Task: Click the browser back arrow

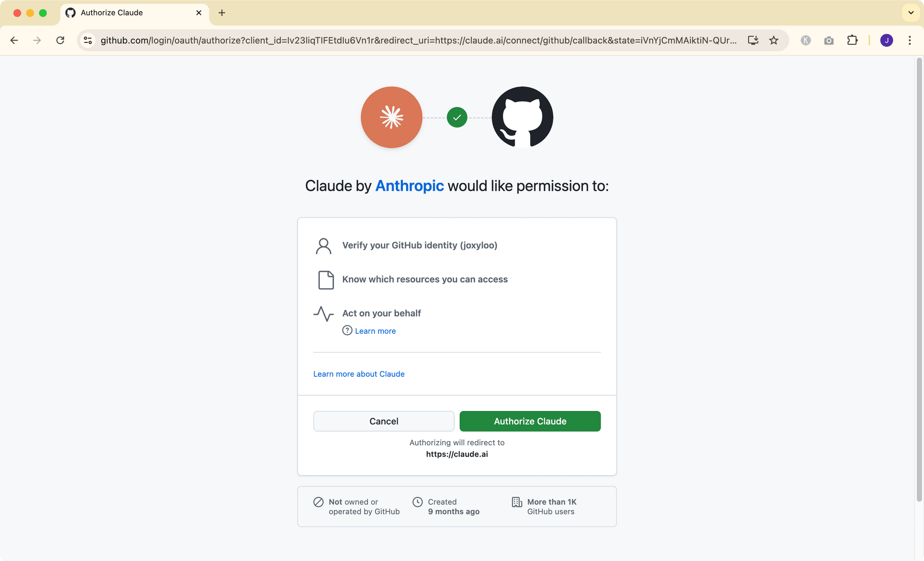Action: pos(14,41)
